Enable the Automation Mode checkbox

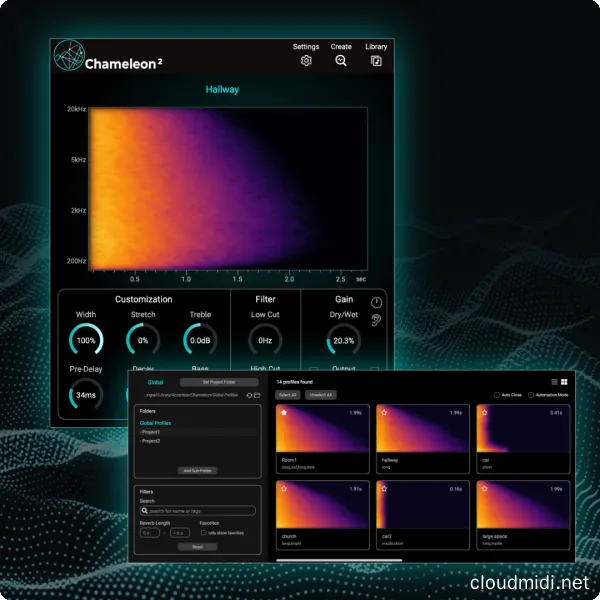(x=534, y=395)
